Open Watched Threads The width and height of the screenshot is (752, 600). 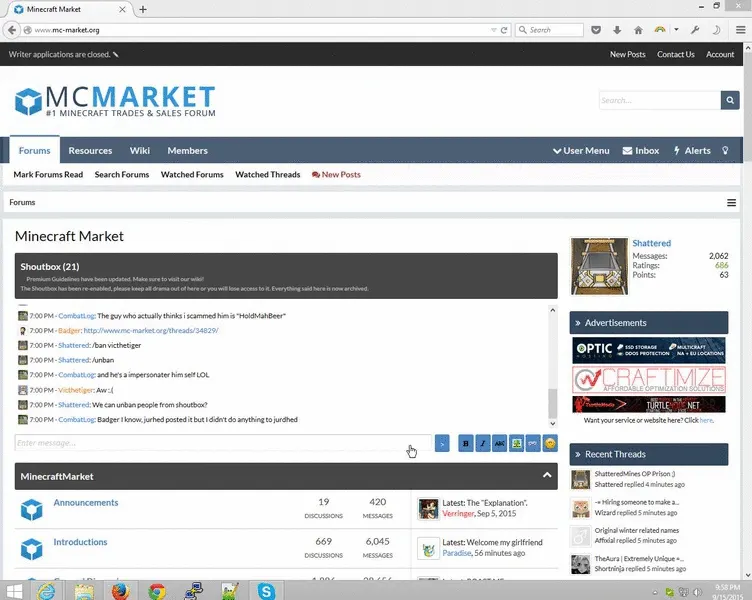268,175
